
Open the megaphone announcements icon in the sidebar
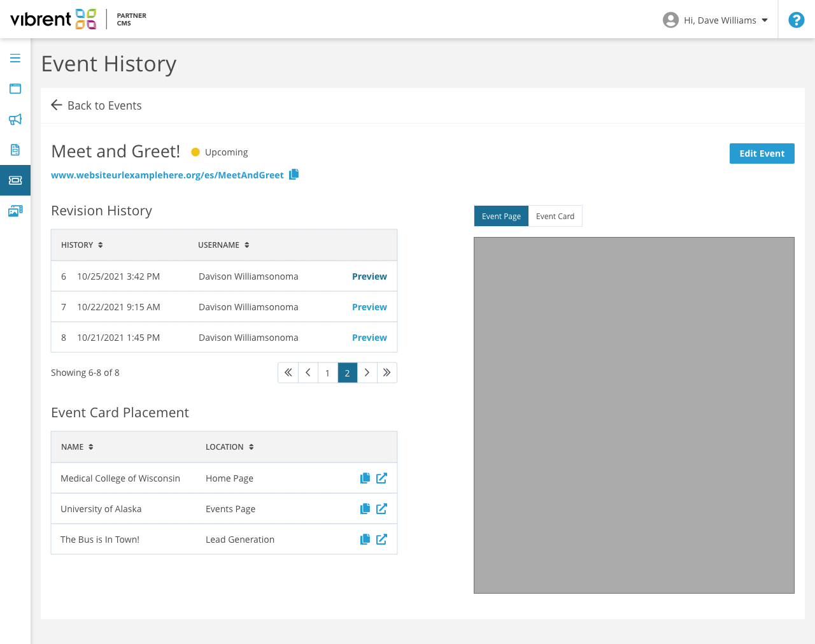tap(15, 119)
